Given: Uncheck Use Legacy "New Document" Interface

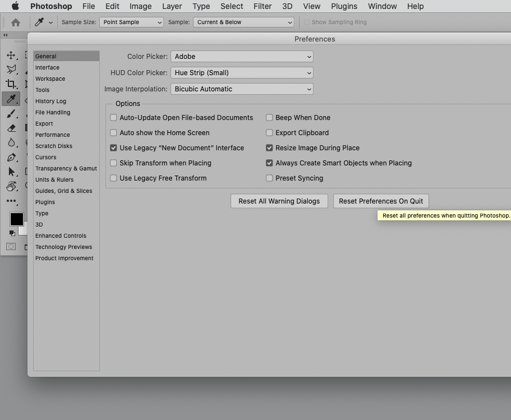Looking at the screenshot, I should [113, 148].
